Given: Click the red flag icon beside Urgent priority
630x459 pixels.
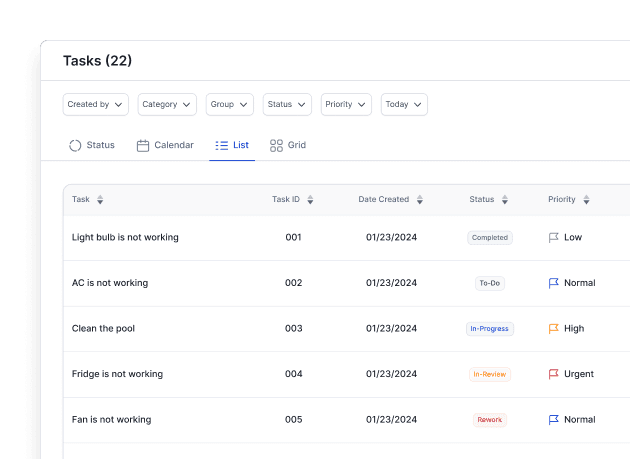Looking at the screenshot, I should pos(554,374).
